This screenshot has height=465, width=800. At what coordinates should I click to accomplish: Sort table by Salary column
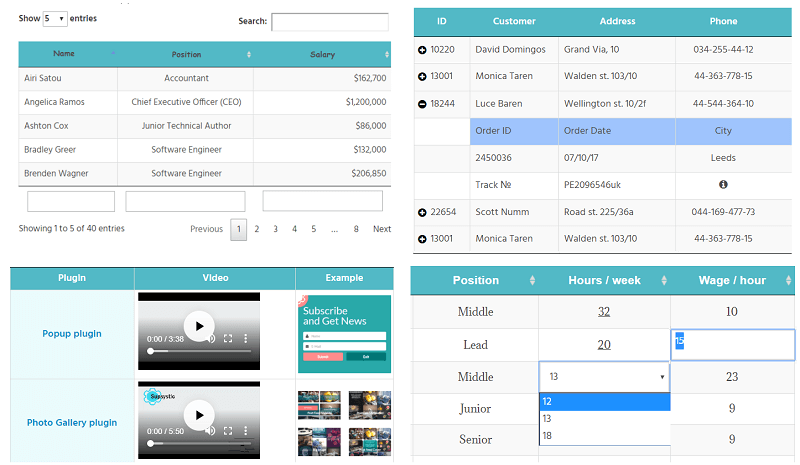click(x=322, y=54)
